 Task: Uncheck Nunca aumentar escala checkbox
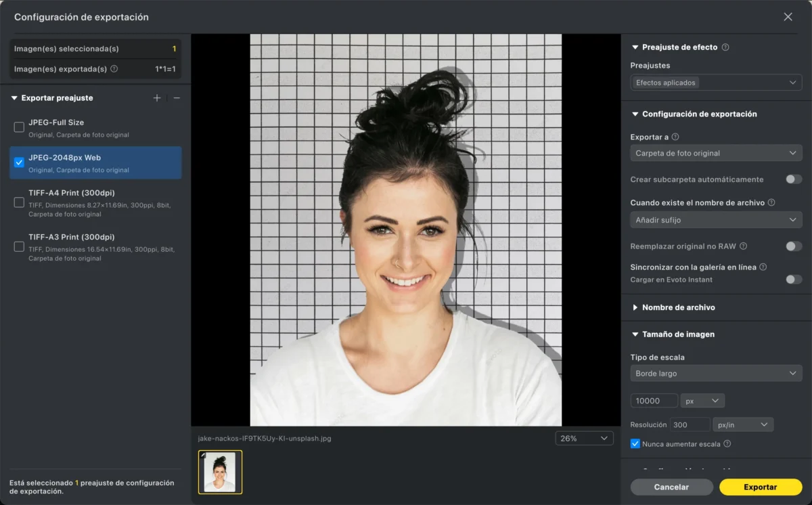click(635, 444)
